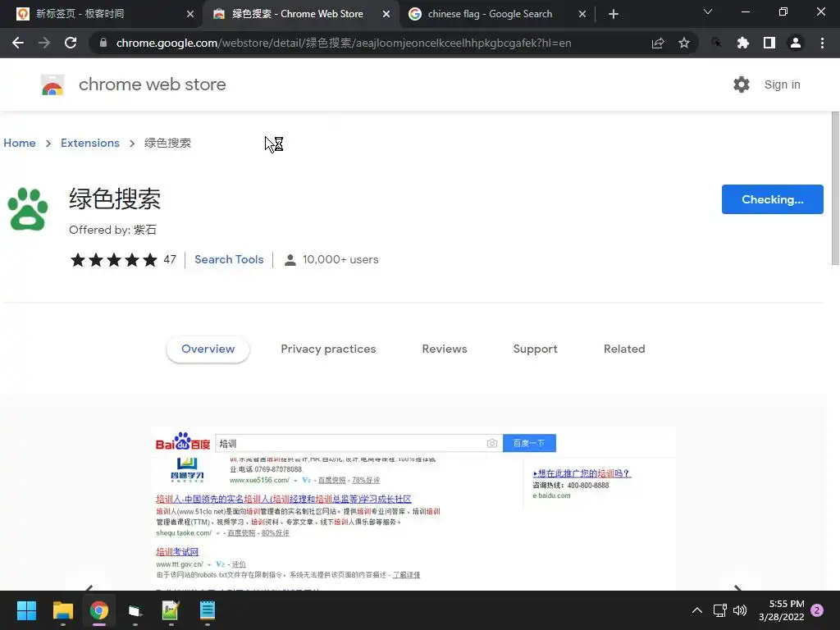
Task: Open the Chrome three-dot menu
Action: [822, 43]
